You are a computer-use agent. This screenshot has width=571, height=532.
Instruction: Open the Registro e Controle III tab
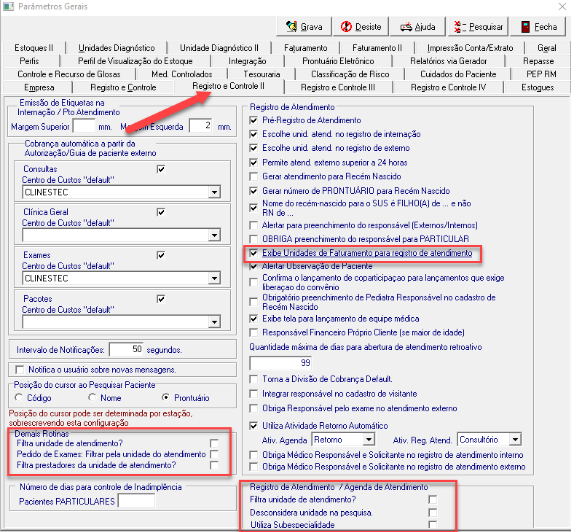coord(338,87)
